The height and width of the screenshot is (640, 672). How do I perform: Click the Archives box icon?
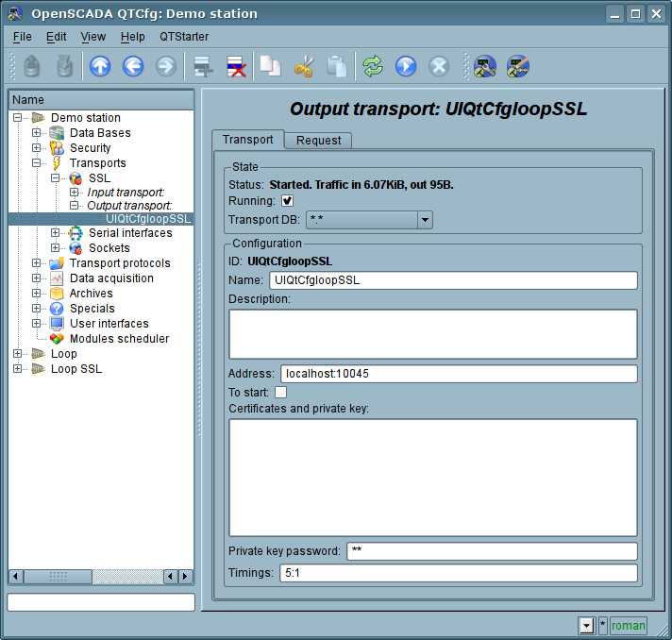[57, 294]
